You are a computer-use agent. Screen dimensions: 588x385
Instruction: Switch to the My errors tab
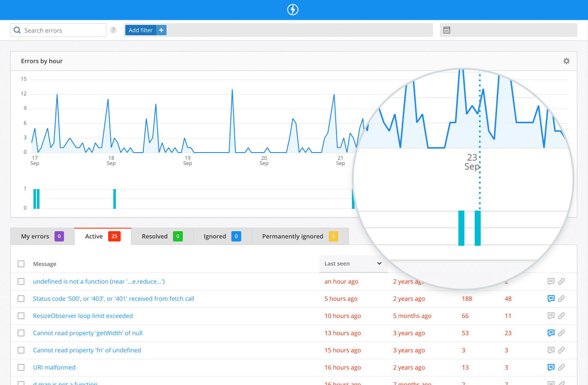click(42, 236)
